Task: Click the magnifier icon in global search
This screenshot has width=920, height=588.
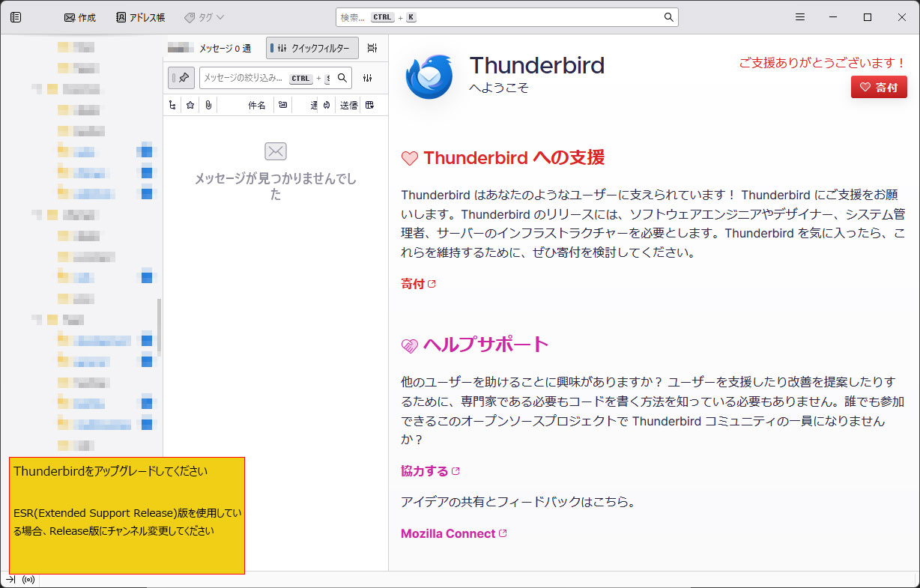Action: pyautogui.click(x=668, y=17)
